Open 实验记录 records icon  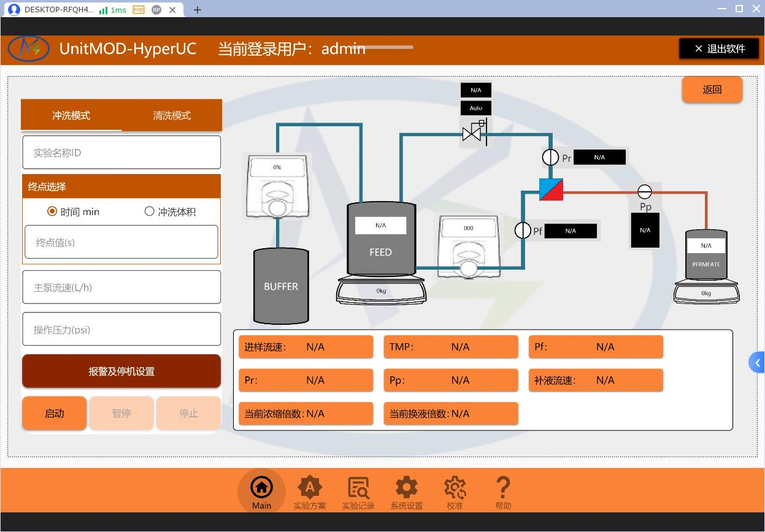(x=358, y=493)
